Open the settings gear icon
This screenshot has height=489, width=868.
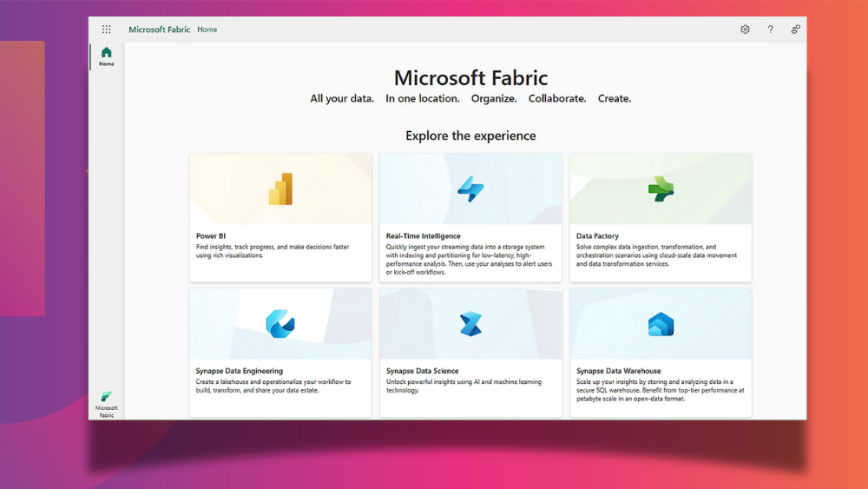point(745,30)
